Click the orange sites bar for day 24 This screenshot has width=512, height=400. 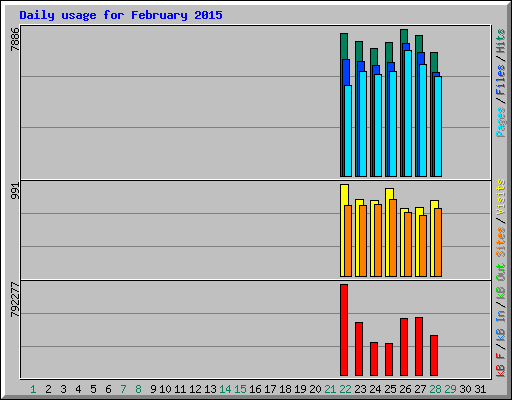coord(378,240)
